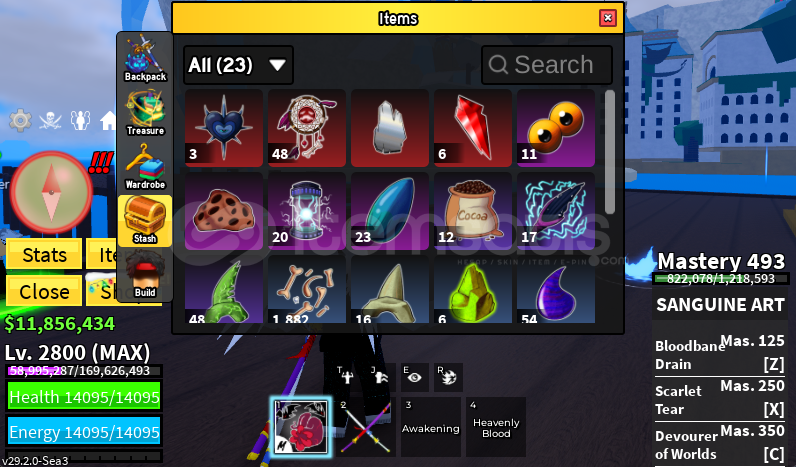Switch to the Stash tab
Screen dimensions: 796x467
click(x=145, y=220)
